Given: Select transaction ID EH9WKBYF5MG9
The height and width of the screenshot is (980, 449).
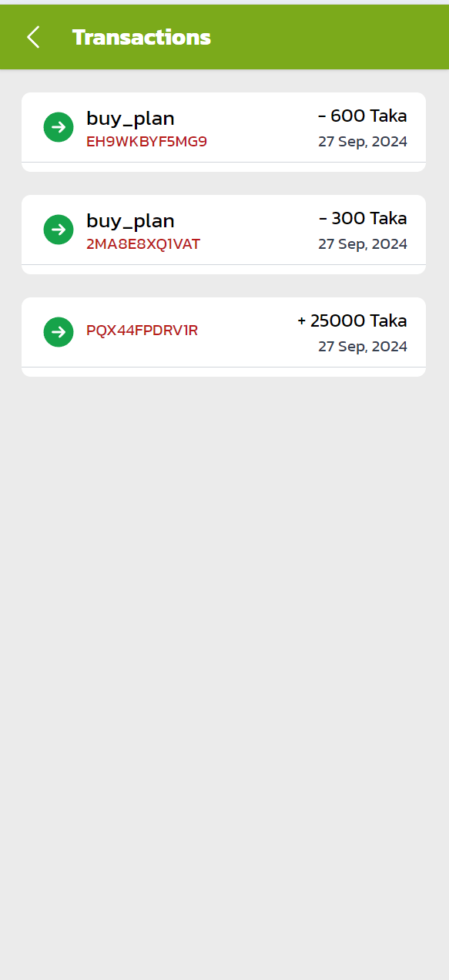Looking at the screenshot, I should point(146,142).
